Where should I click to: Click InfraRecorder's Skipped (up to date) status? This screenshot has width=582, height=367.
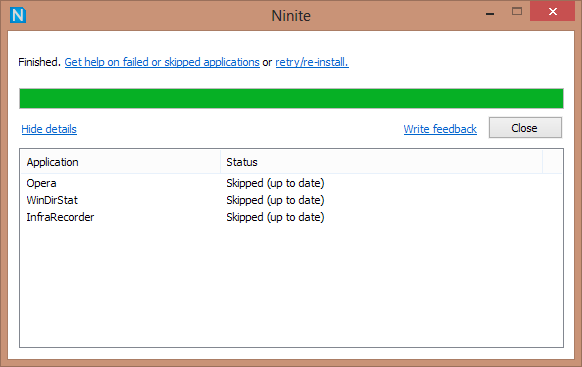coord(275,217)
